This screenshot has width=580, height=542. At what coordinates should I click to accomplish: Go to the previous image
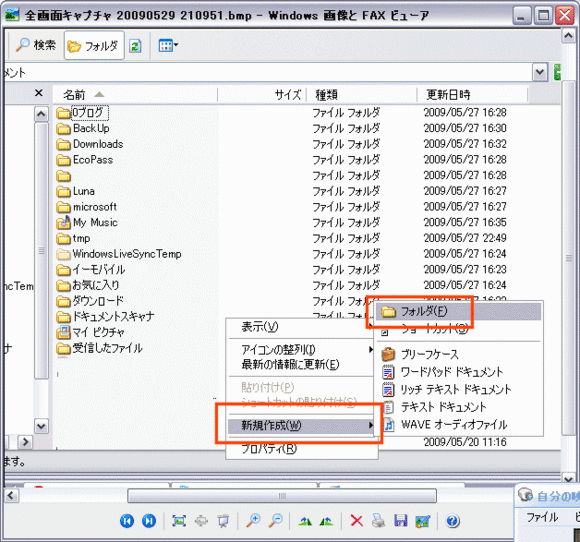(x=127, y=521)
